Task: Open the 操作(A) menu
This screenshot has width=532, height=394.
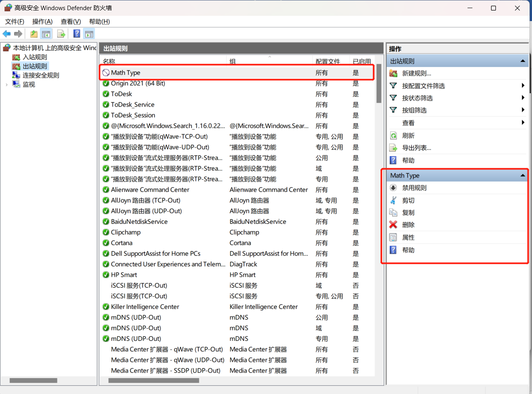Action: tap(42, 21)
